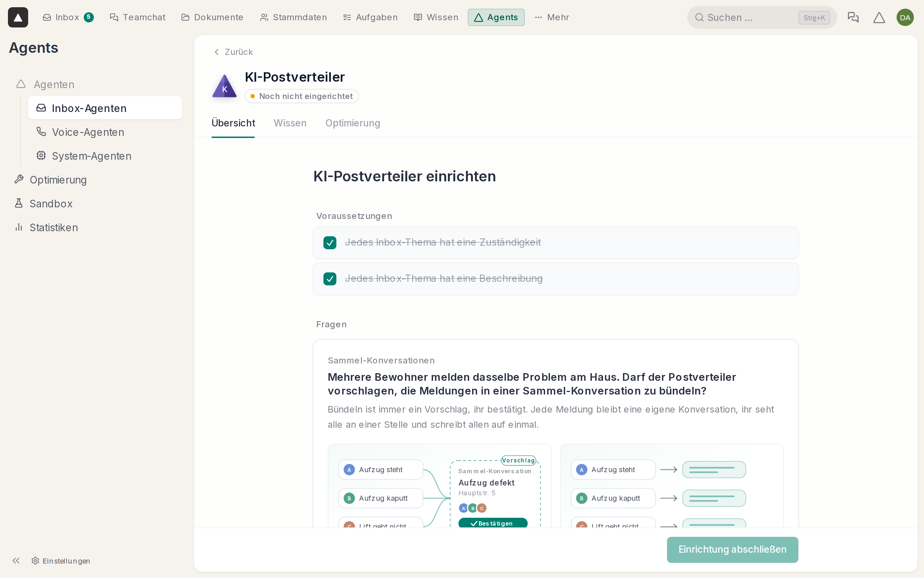This screenshot has height=578, width=924.
Task: Open Einstellungen settings
Action: point(61,560)
